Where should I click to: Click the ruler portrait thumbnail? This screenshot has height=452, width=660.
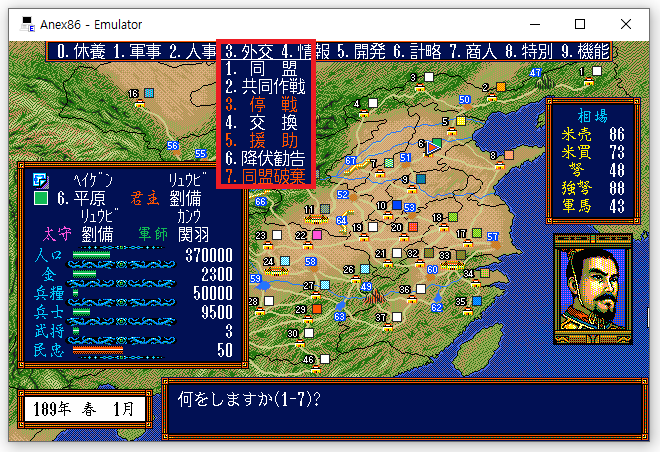pos(593,289)
